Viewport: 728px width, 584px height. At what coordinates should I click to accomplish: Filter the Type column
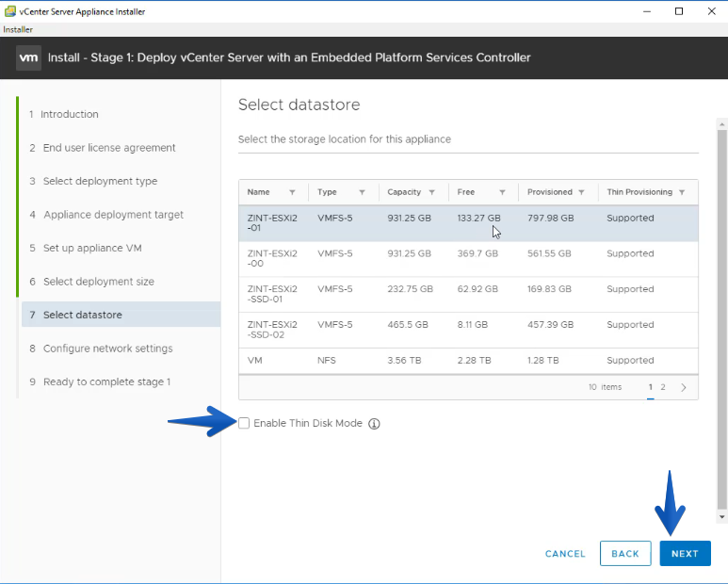click(x=362, y=192)
